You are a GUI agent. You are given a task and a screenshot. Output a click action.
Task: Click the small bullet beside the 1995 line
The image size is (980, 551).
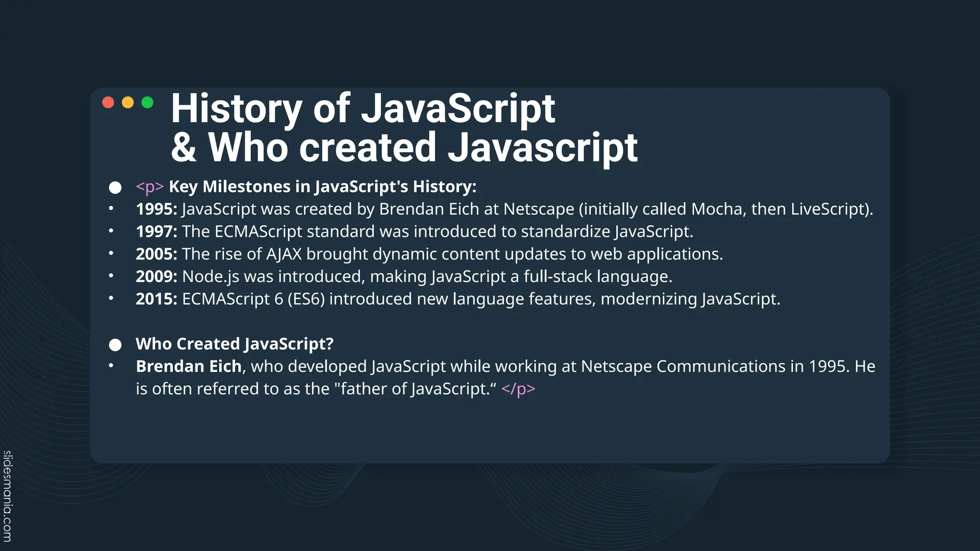111,209
